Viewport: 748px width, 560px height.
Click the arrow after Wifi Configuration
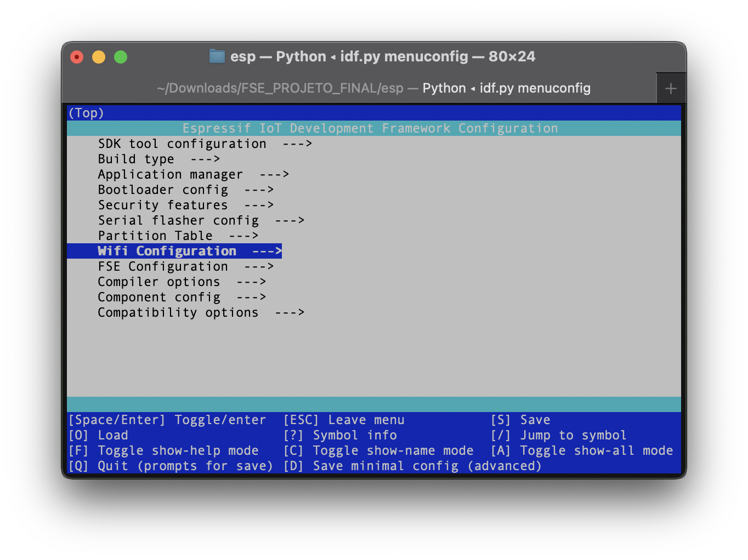[x=267, y=251]
